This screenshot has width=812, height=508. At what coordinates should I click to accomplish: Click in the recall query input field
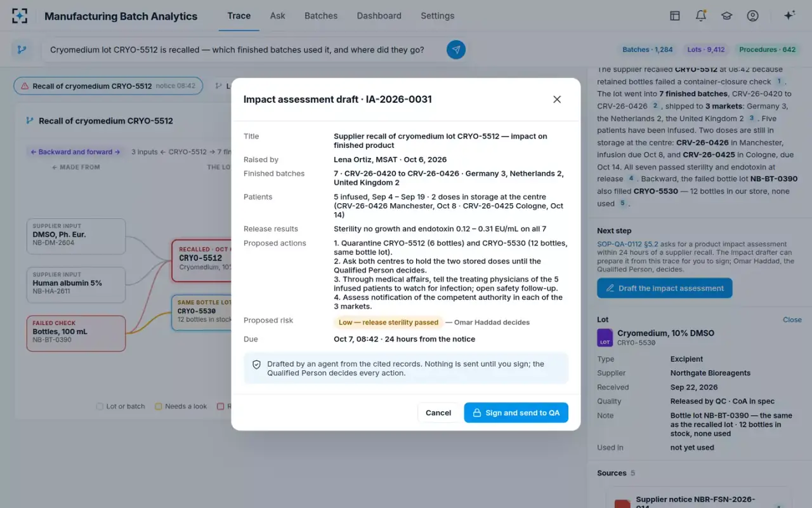click(243, 50)
